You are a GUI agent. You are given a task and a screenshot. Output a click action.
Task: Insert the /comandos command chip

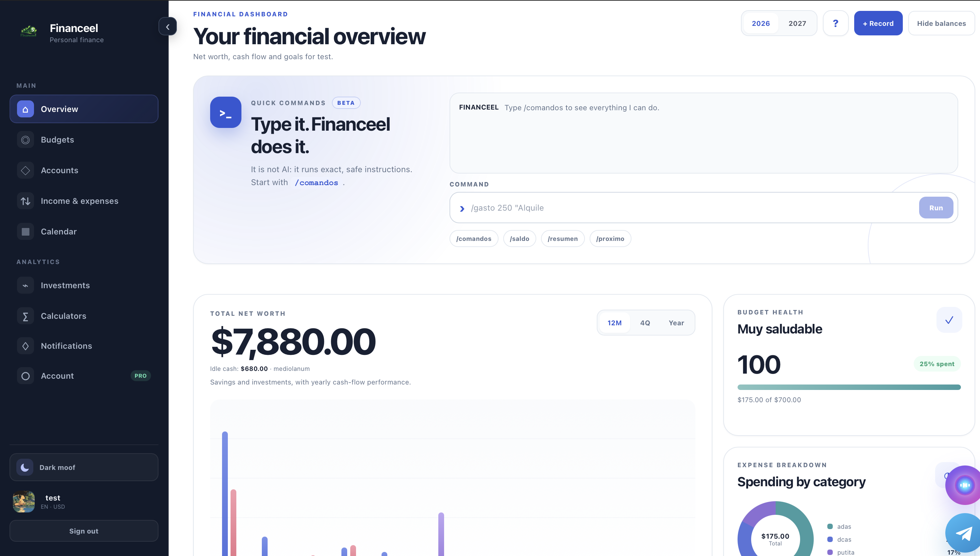pyautogui.click(x=474, y=239)
